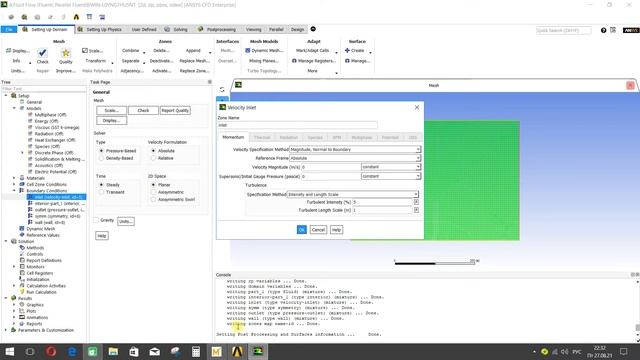The width and height of the screenshot is (640, 360).
Task: Select Transient time option
Action: pyautogui.click(x=101, y=192)
